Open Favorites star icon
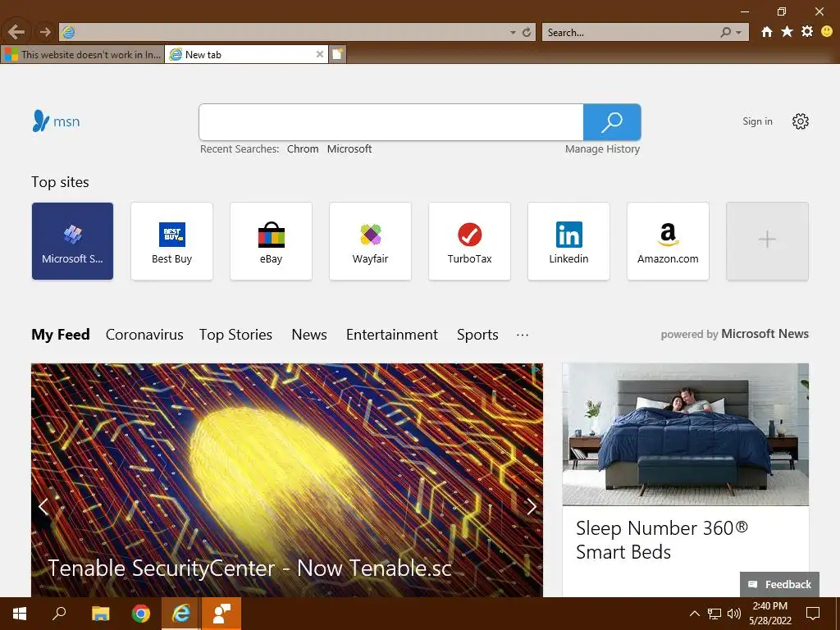 (787, 32)
